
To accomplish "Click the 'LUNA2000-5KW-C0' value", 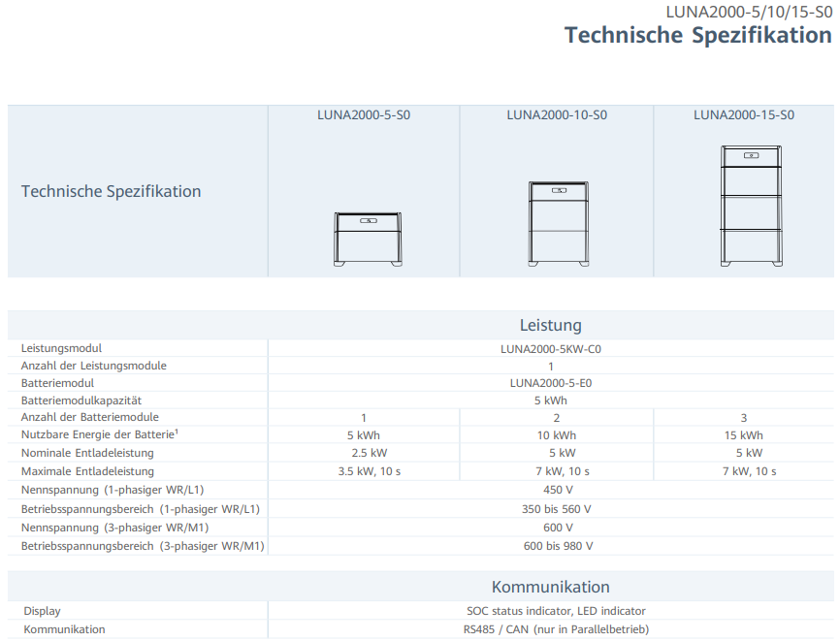I will coord(550,348).
